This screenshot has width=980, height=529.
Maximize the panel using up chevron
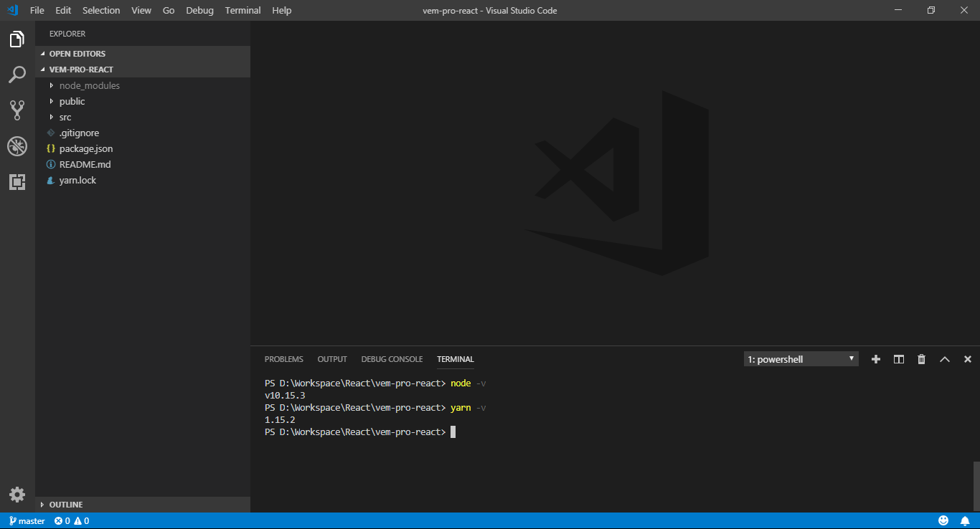(945, 359)
